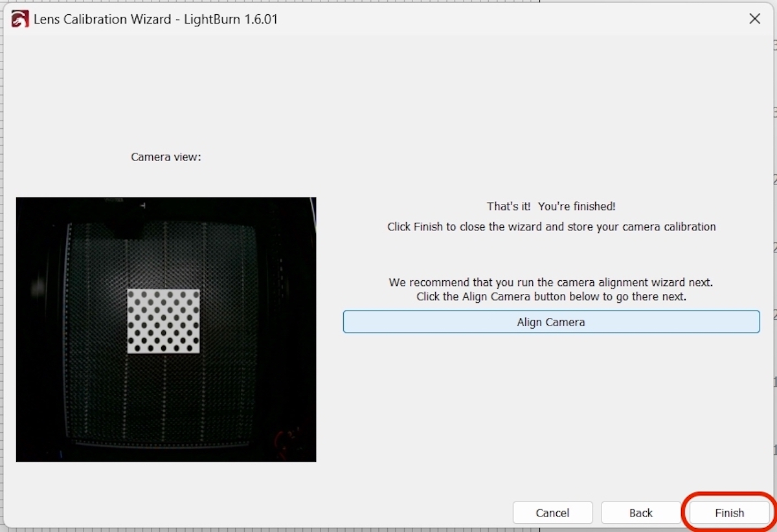Go back with the Back button
Viewport: 777px width, 532px height.
point(641,513)
